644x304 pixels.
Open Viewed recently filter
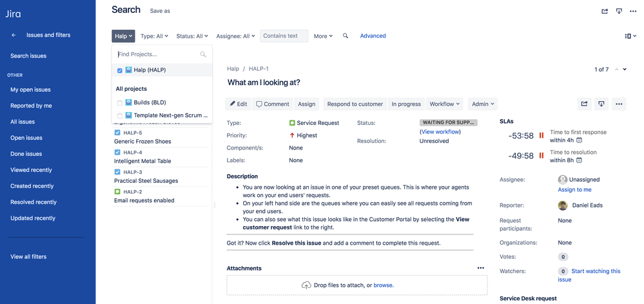click(31, 170)
